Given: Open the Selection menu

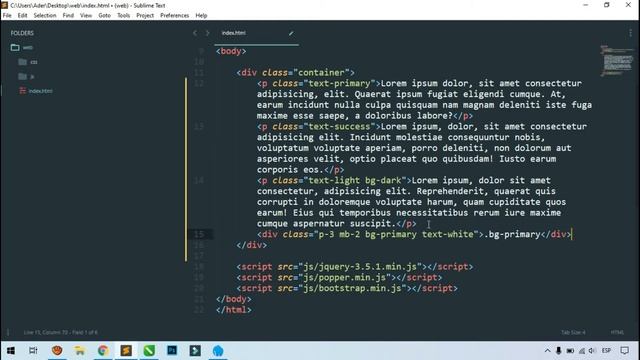Looking at the screenshot, I should (x=45, y=16).
